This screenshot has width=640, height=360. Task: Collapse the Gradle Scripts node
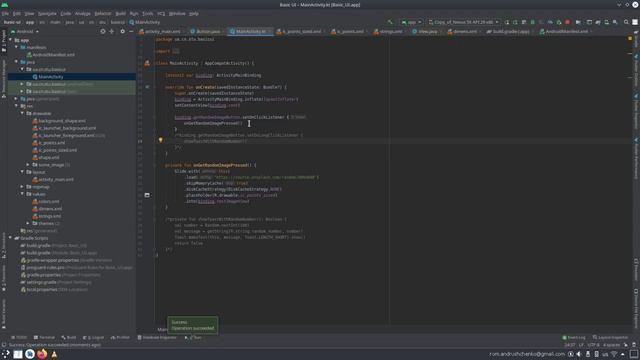(11, 238)
